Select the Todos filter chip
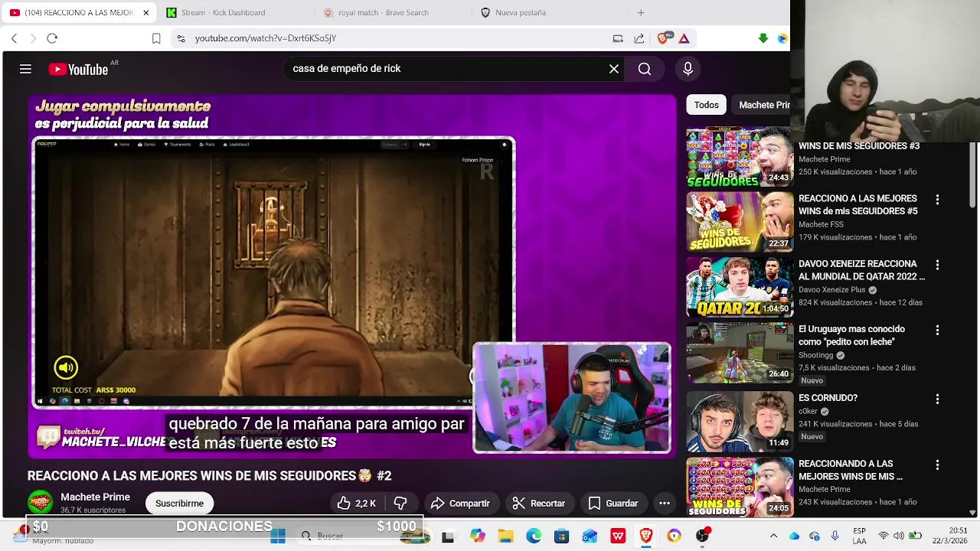The width and height of the screenshot is (980, 551). [706, 105]
